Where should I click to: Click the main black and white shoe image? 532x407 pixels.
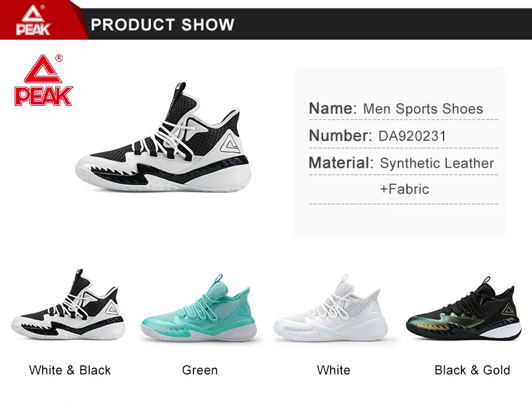click(163, 138)
